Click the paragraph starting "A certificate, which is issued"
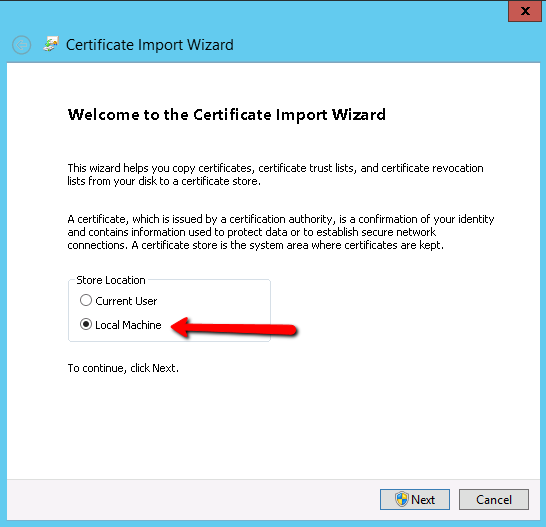 [x=281, y=232]
